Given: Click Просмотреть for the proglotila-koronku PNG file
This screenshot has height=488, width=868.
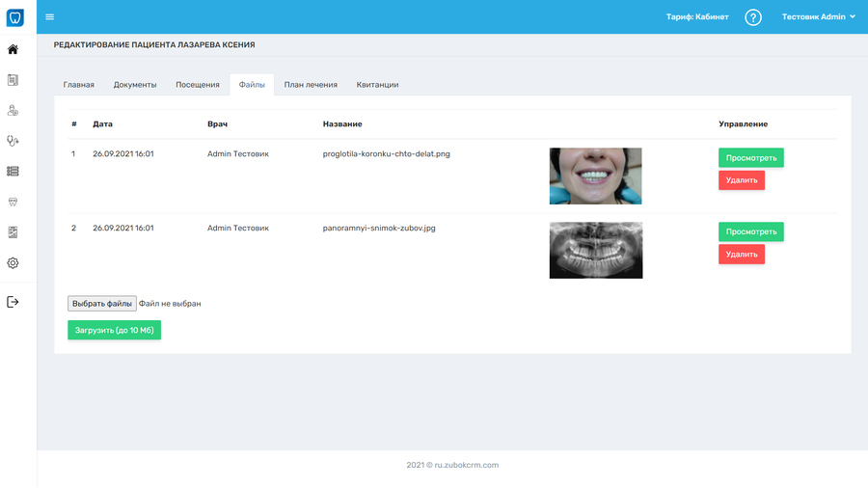Looking at the screenshot, I should [x=750, y=157].
